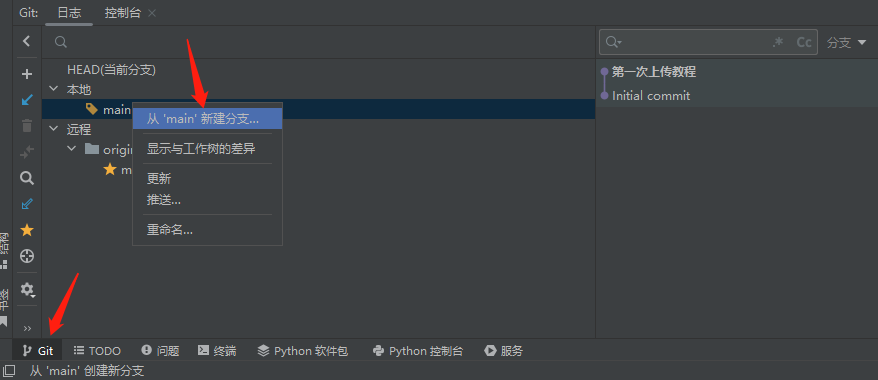Focus the branch search field
Screen dimensions: 878x380
[x=318, y=42]
